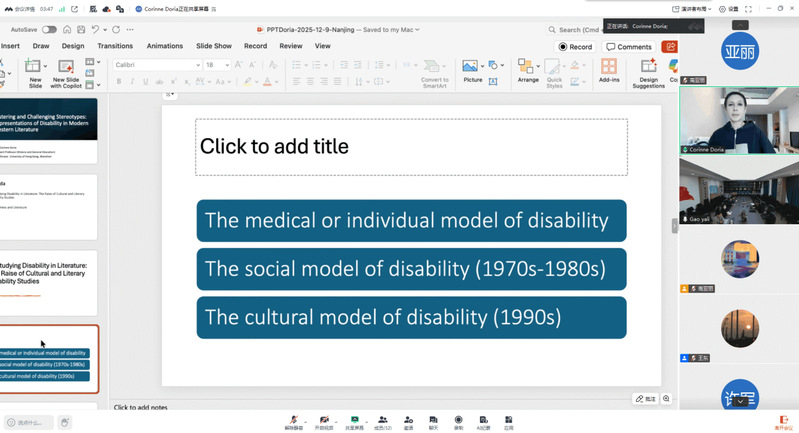Insert a New Slide
Viewport: 799px width, 433px height.
(35, 72)
